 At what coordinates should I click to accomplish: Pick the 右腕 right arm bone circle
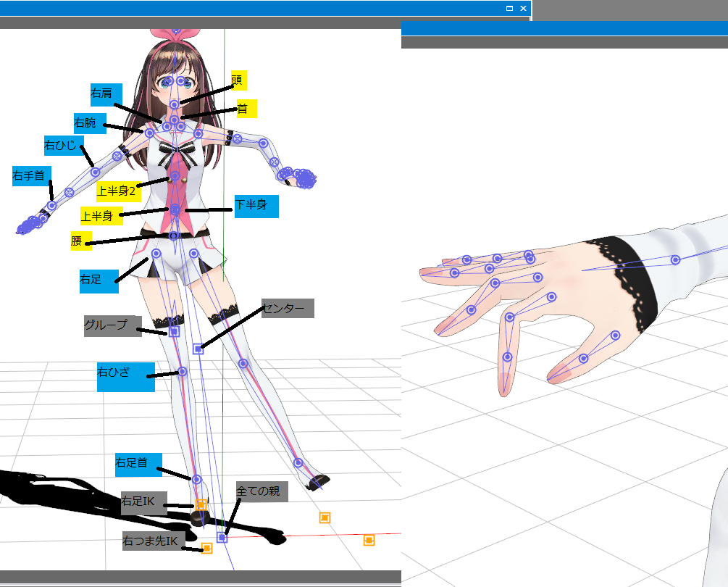[149, 133]
